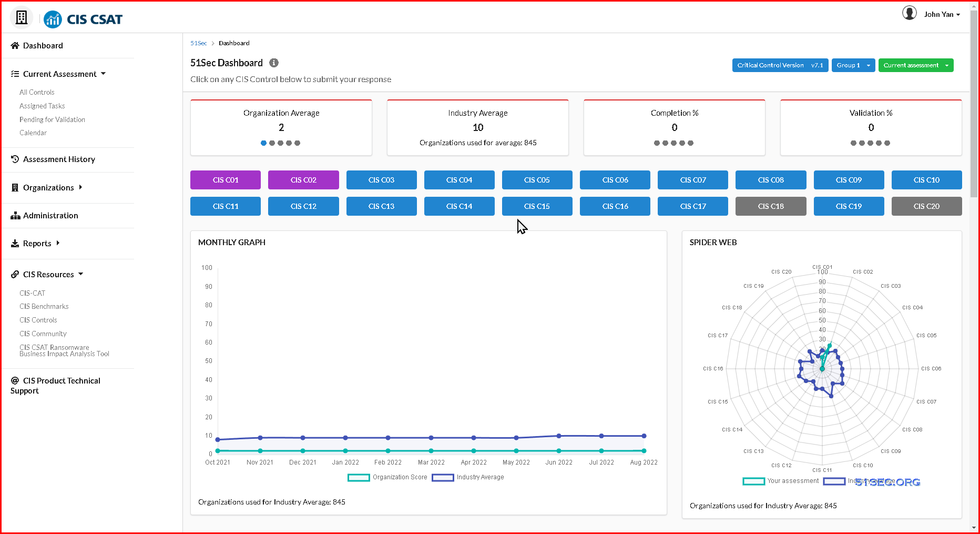Click the Reports download icon
Screen dimensions: 980x534
(x=15, y=244)
